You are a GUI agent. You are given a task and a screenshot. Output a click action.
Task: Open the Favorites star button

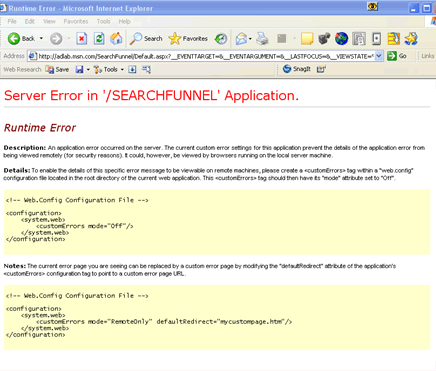click(188, 39)
